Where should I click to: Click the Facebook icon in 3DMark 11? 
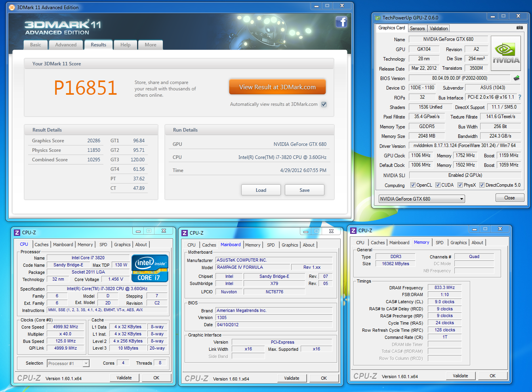[x=341, y=22]
